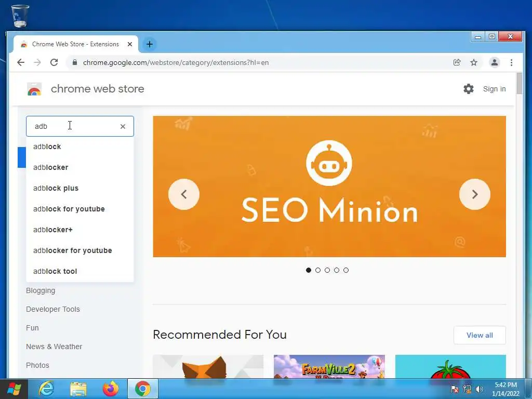Click the Sign in link
This screenshot has width=532, height=399.
click(495, 89)
